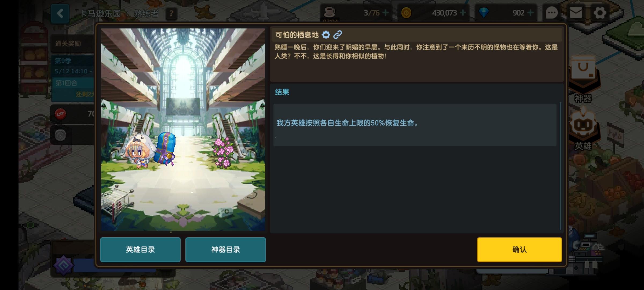This screenshot has width=644, height=290.
Task: Select the 50% HP recovery result text
Action: pyautogui.click(x=347, y=123)
